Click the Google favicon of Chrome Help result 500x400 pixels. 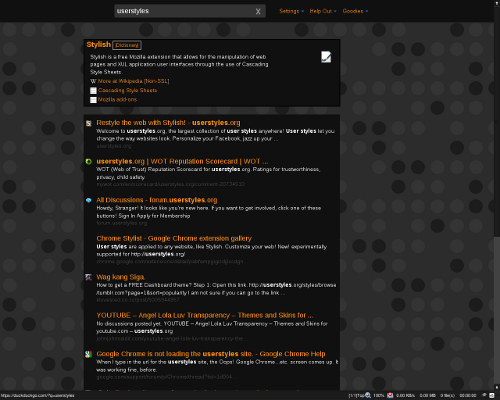point(89,354)
